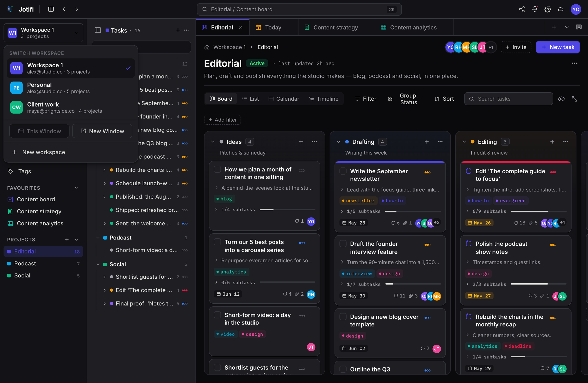588x383 pixels.
Task: Check 'Short-form video' card checkbox
Action: tap(217, 315)
